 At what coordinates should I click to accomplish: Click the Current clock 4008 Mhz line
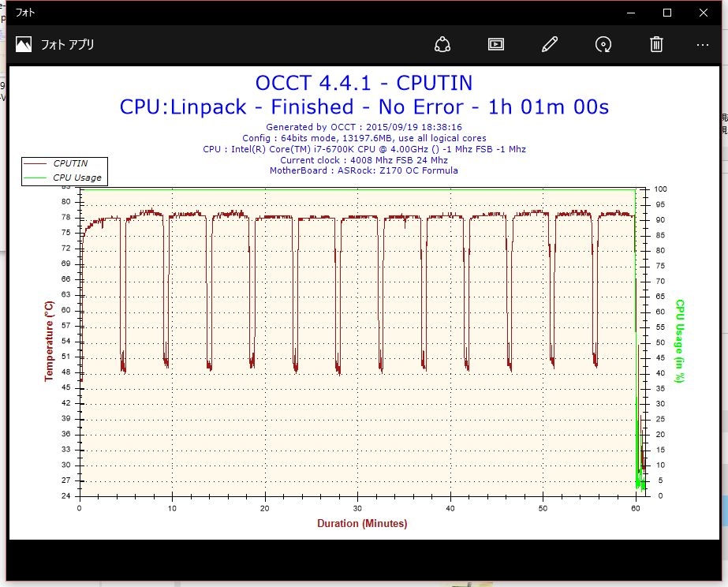click(x=364, y=160)
